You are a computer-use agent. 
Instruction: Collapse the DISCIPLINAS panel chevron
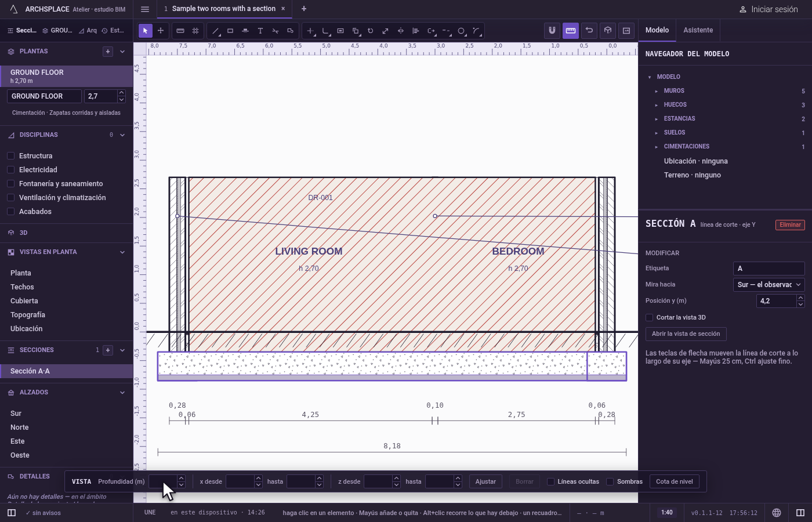pyautogui.click(x=122, y=135)
